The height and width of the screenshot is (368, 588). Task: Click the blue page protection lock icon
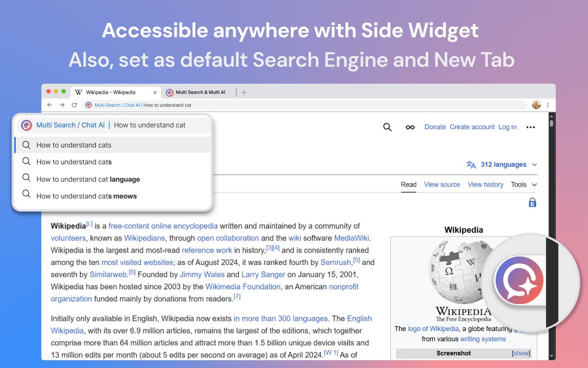532,202
